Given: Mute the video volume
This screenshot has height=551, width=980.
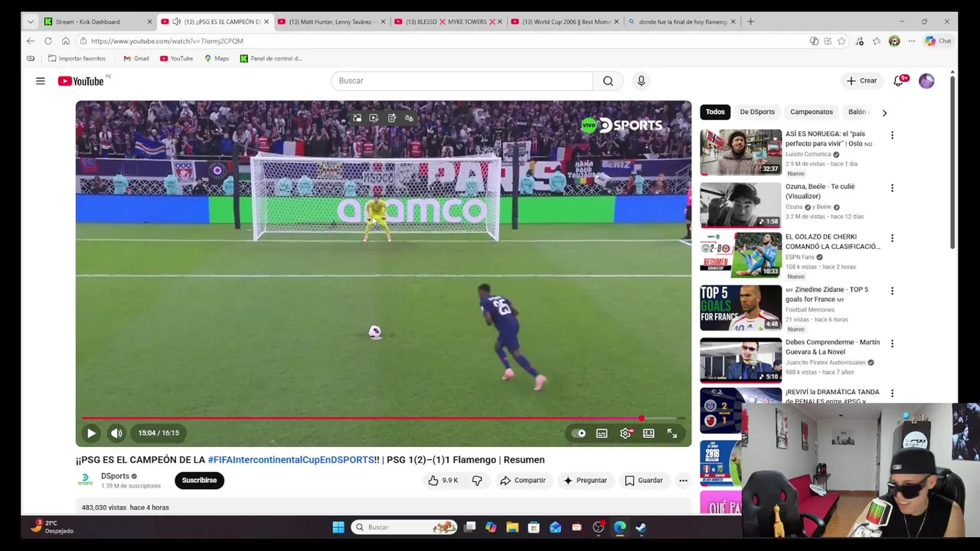Looking at the screenshot, I should 116,433.
